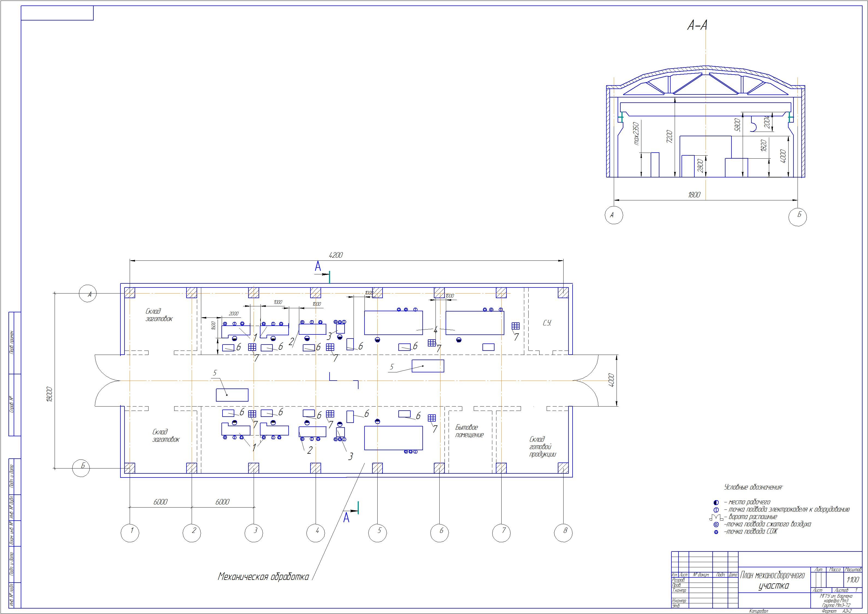Click the worker place symbol in legend
This screenshot has width=868, height=614.
click(x=716, y=502)
